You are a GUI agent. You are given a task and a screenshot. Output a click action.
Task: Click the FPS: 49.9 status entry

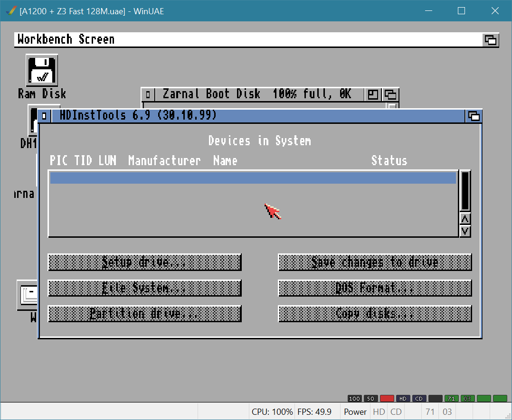(314, 412)
